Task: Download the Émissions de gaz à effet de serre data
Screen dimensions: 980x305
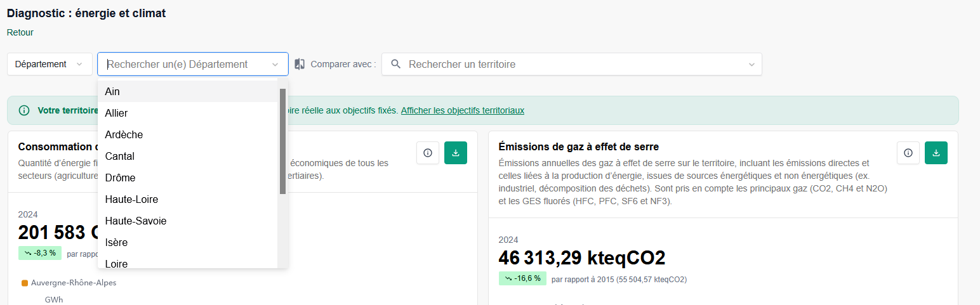Action: [x=936, y=153]
